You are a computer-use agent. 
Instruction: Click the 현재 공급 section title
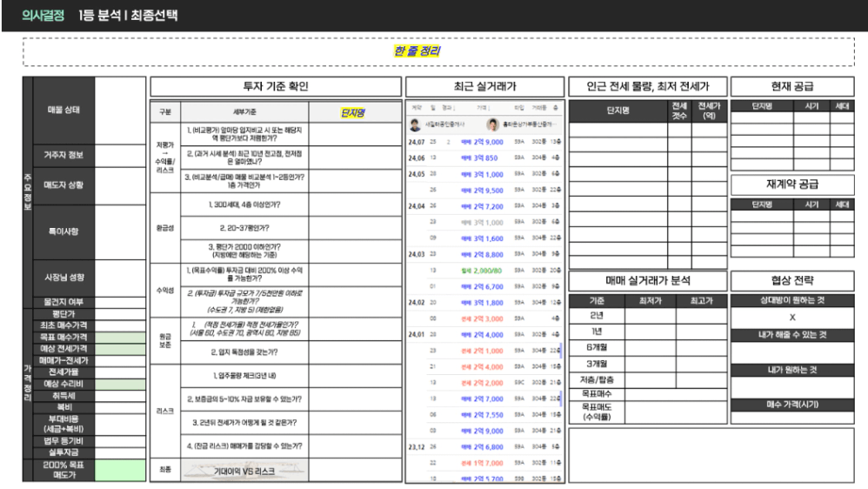click(x=792, y=86)
